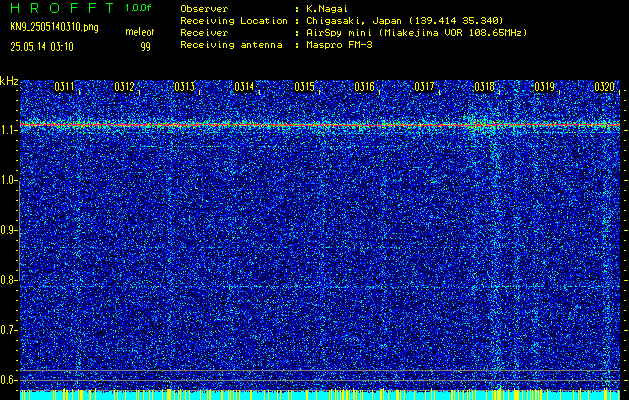
Task: Click the 0313 time marker label
Action: (x=185, y=87)
